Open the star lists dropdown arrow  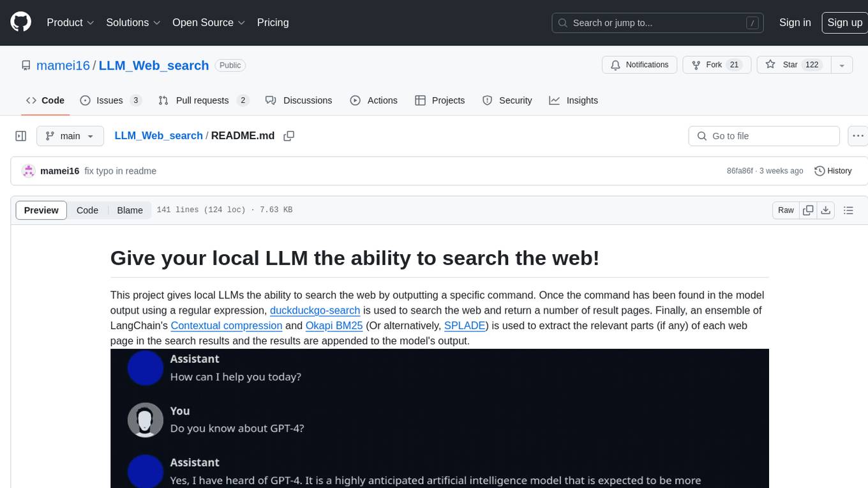coord(842,65)
